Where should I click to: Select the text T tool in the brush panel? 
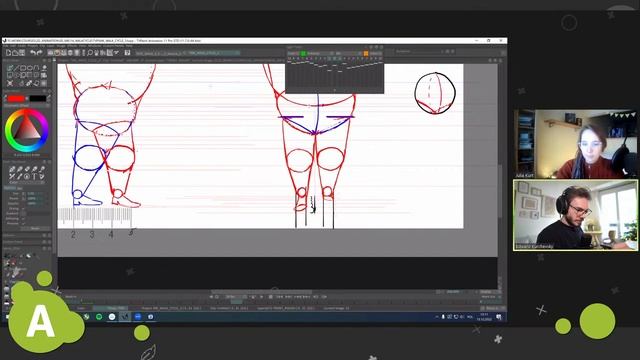pyautogui.click(x=34, y=177)
